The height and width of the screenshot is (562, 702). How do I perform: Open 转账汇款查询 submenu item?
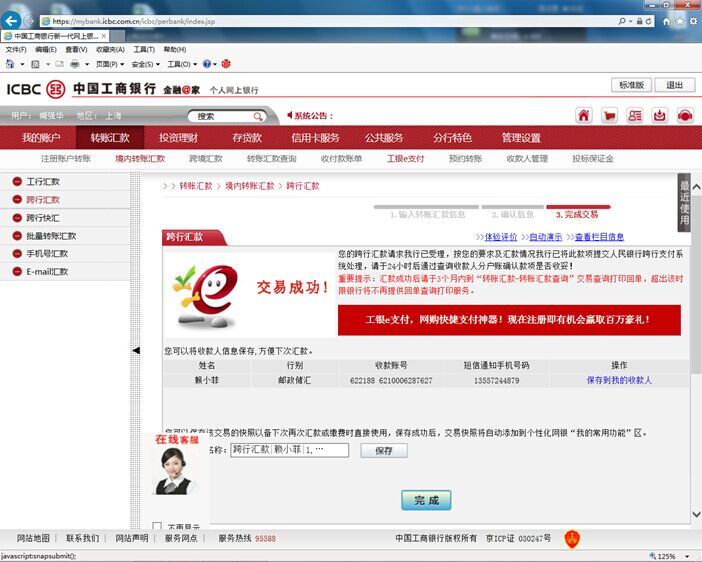271,159
